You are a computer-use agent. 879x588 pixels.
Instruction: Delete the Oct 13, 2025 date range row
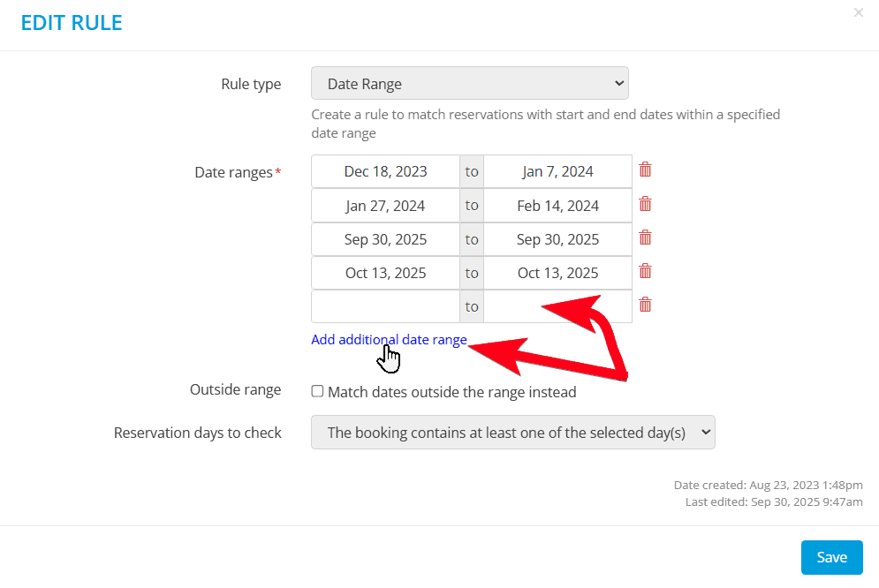(x=645, y=271)
